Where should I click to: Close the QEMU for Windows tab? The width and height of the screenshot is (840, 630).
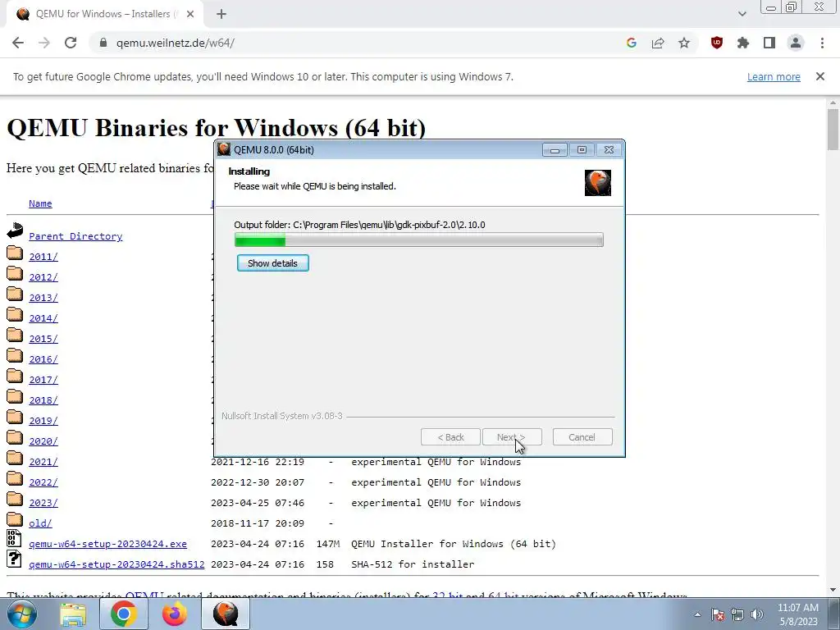click(190, 14)
